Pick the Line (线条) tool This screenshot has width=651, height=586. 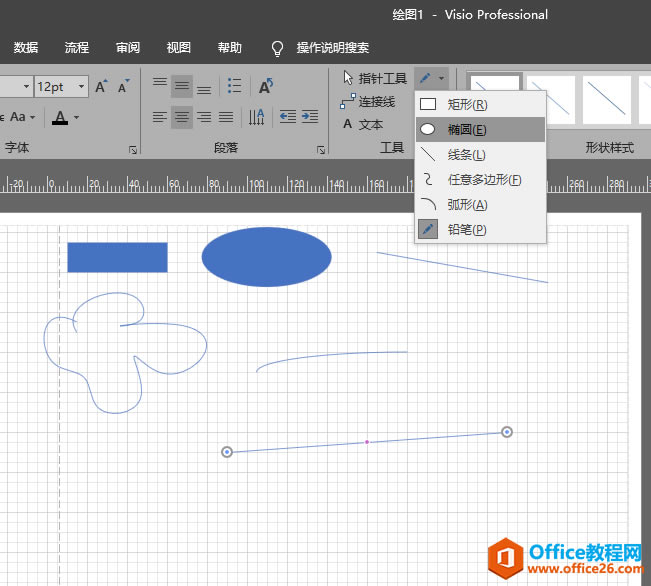pos(480,155)
